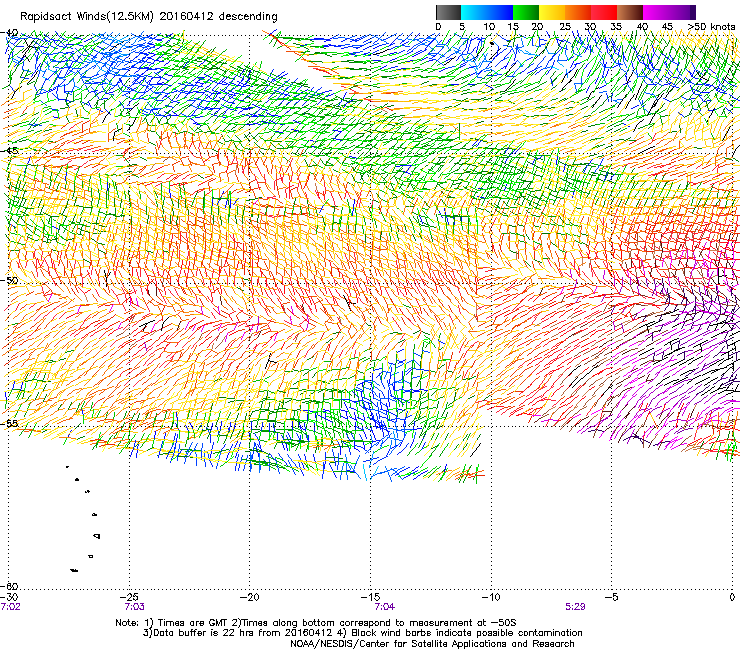Click the cyan-to-blue 5–15 knots color bar segment

point(487,12)
